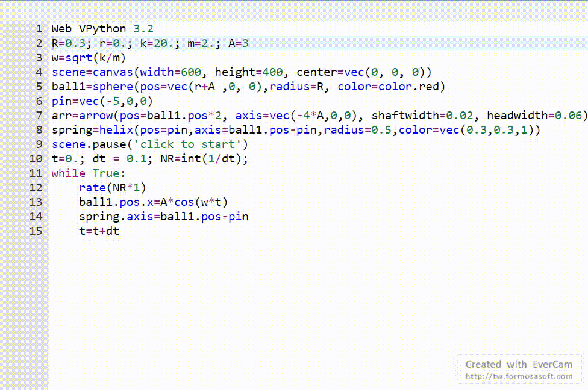Click 'spring=helix' in line 8
Image resolution: width=588 pixels, height=390 pixels.
point(92,130)
